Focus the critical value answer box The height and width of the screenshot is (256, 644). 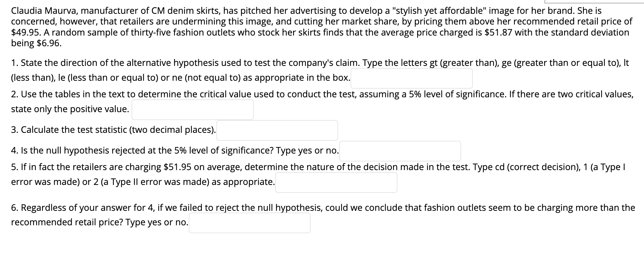pyautogui.click(x=193, y=110)
